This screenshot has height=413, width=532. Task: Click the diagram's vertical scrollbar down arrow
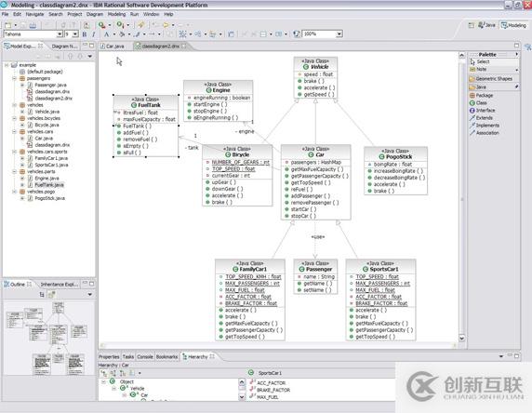(x=461, y=338)
